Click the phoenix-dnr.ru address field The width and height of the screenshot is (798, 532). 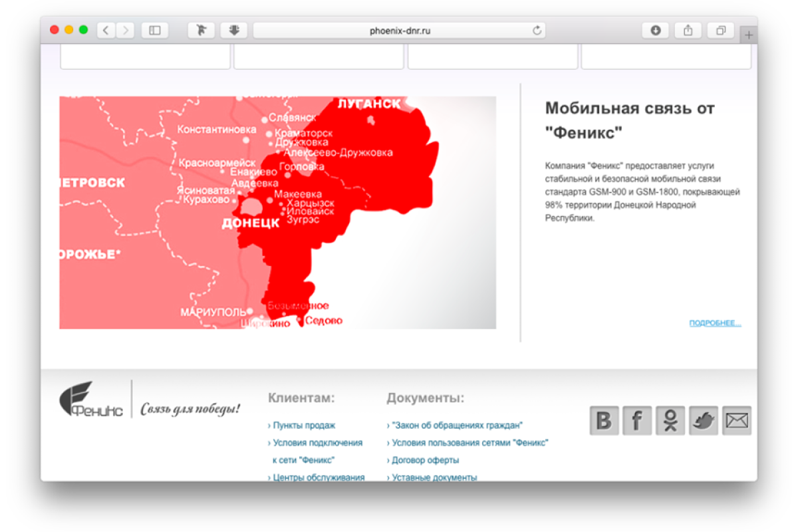point(399,30)
